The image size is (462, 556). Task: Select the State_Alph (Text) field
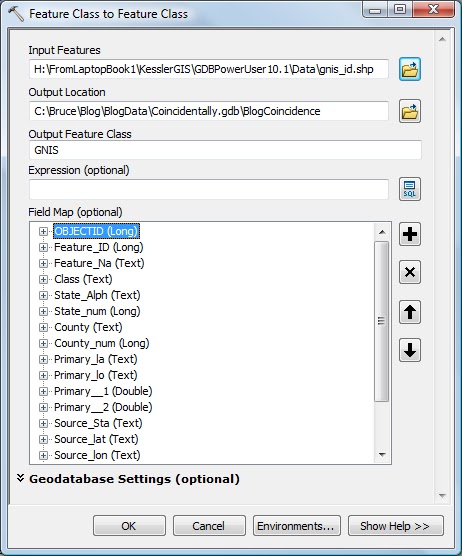pos(97,295)
